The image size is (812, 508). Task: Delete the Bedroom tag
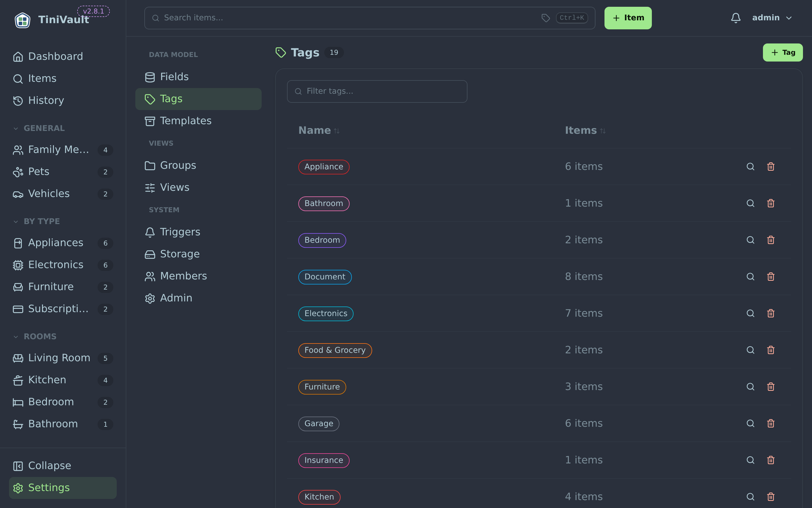pyautogui.click(x=771, y=240)
